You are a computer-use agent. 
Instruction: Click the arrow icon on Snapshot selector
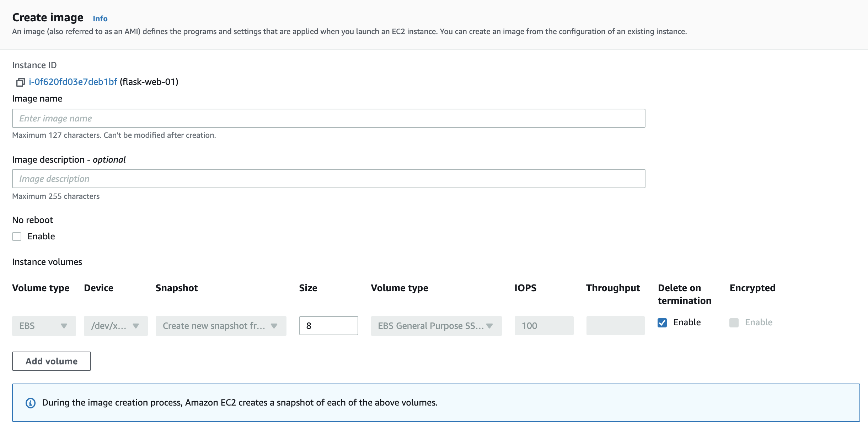click(274, 326)
